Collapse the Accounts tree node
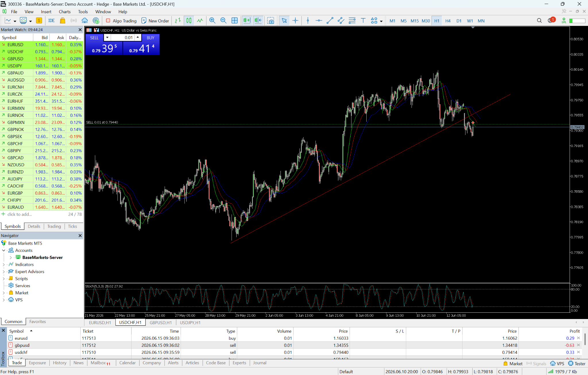This screenshot has width=588, height=375. 3,250
